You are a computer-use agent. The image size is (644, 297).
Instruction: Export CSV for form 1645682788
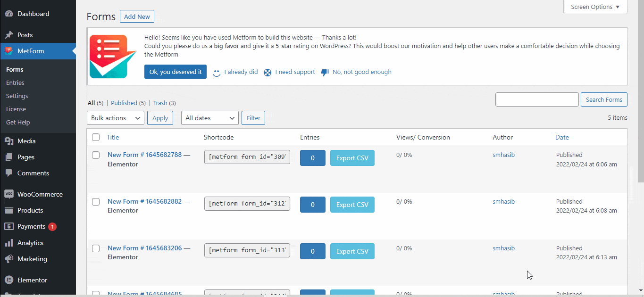[352, 158]
